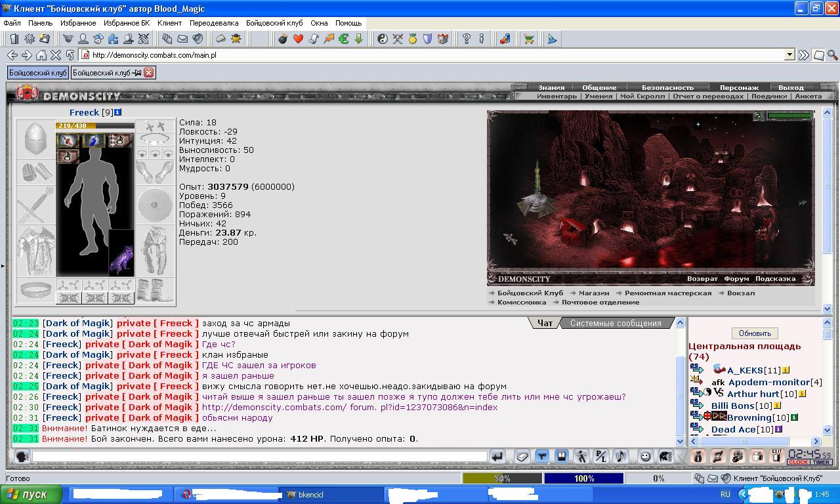
Task: Click the Инвентарь link
Action: (556, 96)
